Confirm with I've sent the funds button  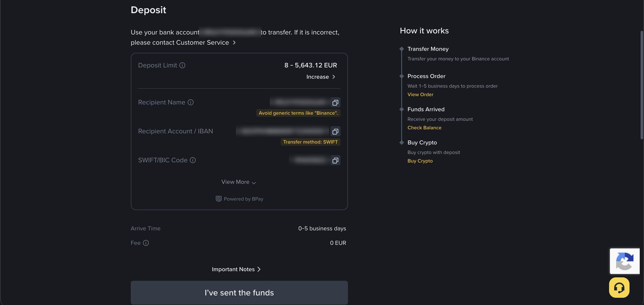coord(239,293)
